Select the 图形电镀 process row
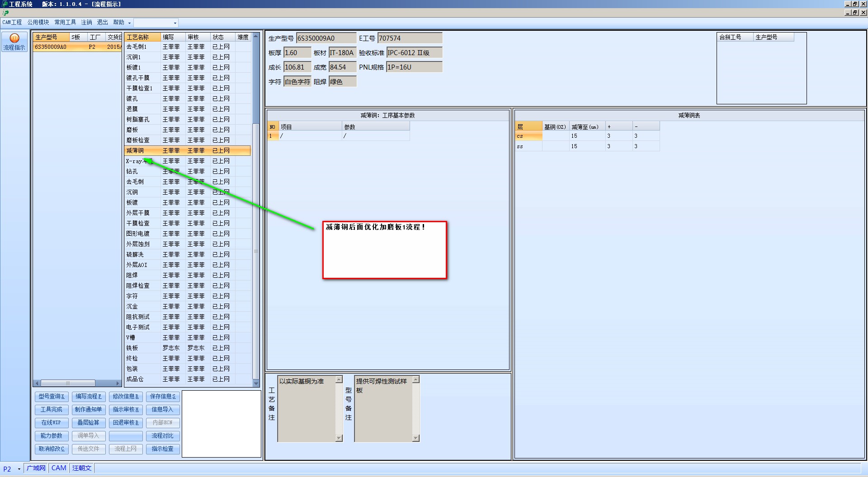Image resolution: width=868 pixels, height=477 pixels. tap(188, 234)
